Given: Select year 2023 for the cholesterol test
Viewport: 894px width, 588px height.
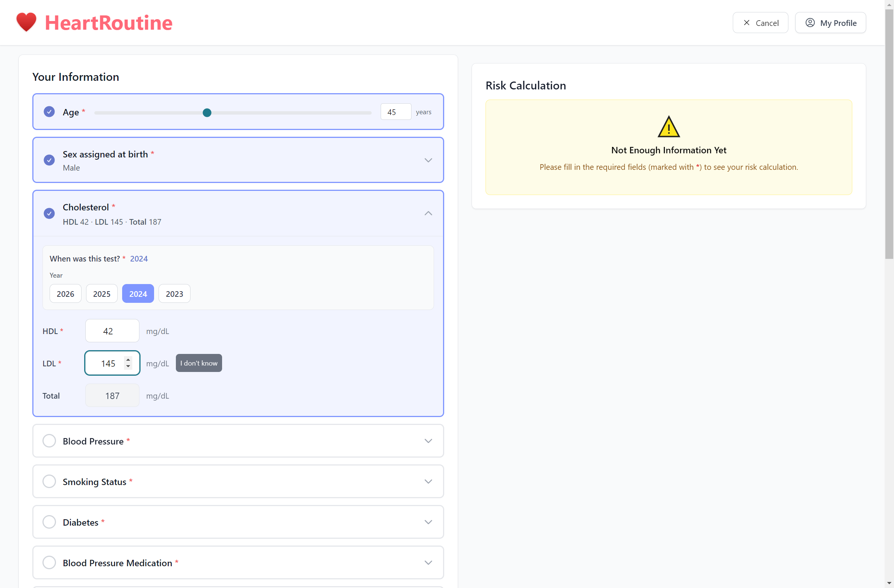Looking at the screenshot, I should tap(174, 293).
